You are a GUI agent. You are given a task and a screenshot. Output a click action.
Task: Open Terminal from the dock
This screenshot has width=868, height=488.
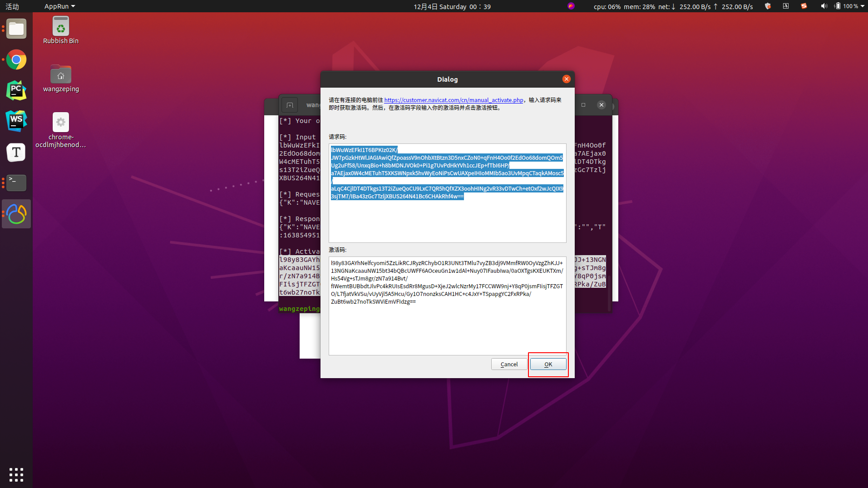16,183
